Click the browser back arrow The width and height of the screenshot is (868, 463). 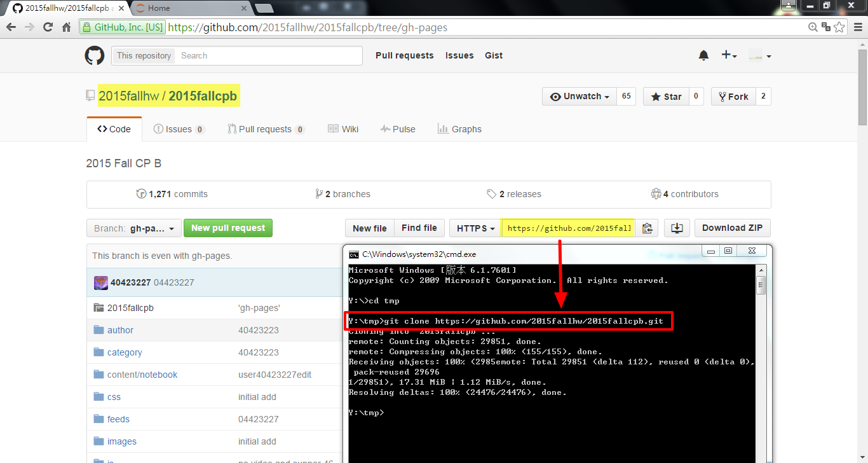click(x=11, y=27)
